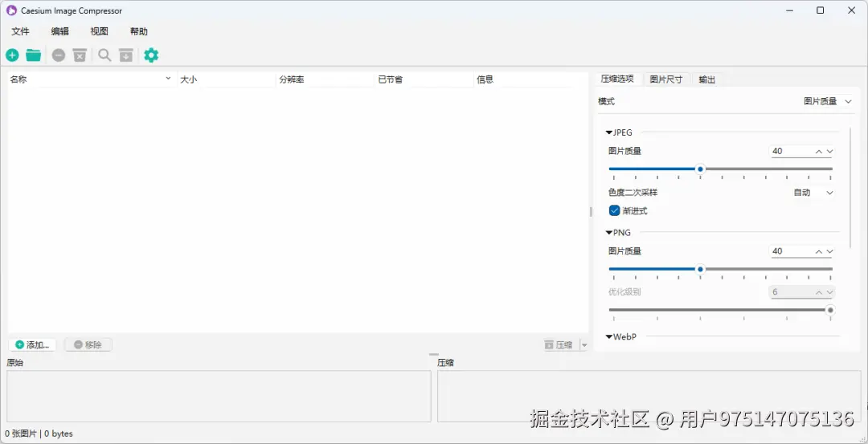Click the green add files plus icon
Image resolution: width=868 pixels, height=444 pixels.
pos(12,55)
